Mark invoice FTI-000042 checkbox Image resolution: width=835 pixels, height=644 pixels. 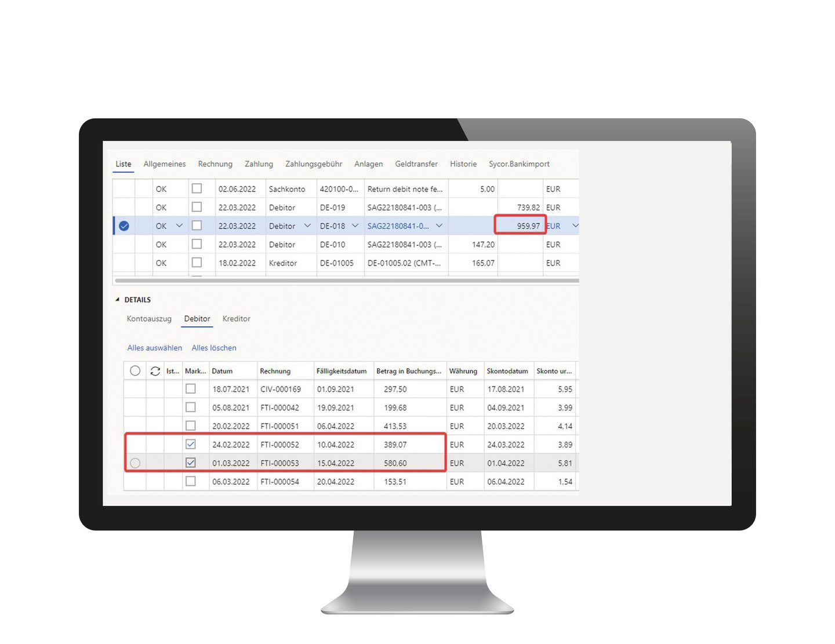tap(190, 407)
